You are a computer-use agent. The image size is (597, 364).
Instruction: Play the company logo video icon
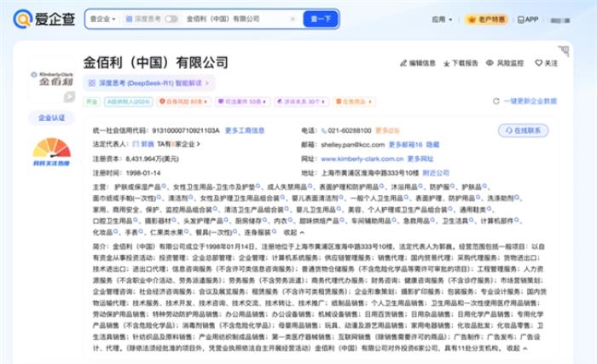(x=69, y=96)
